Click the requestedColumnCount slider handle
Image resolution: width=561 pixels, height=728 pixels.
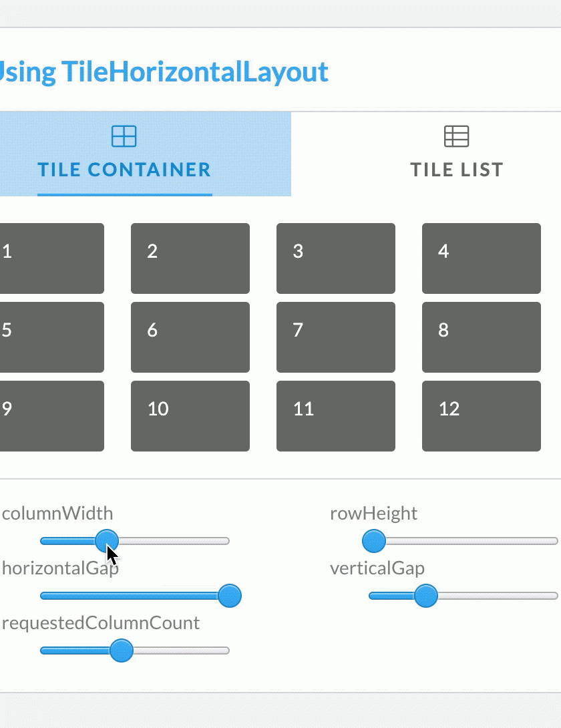(x=122, y=651)
